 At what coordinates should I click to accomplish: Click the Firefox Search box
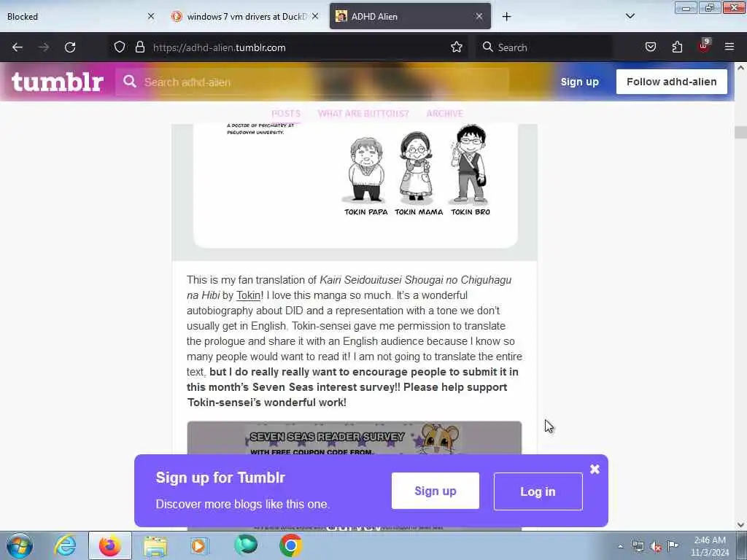543,47
